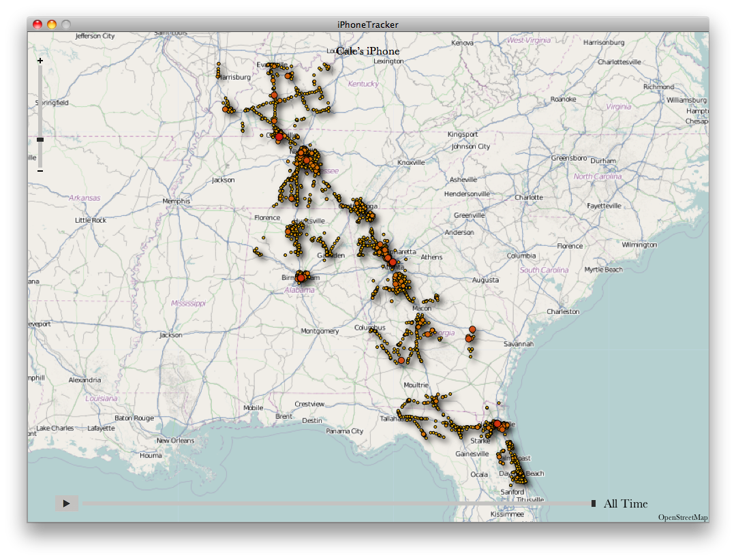Click the Augusta city label
The image size is (736, 560).
point(485,280)
